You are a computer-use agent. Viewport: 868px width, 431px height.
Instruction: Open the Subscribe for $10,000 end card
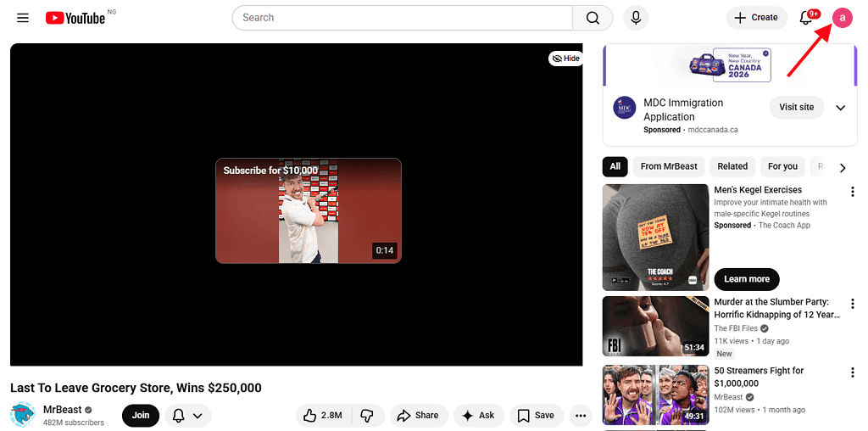coord(309,210)
